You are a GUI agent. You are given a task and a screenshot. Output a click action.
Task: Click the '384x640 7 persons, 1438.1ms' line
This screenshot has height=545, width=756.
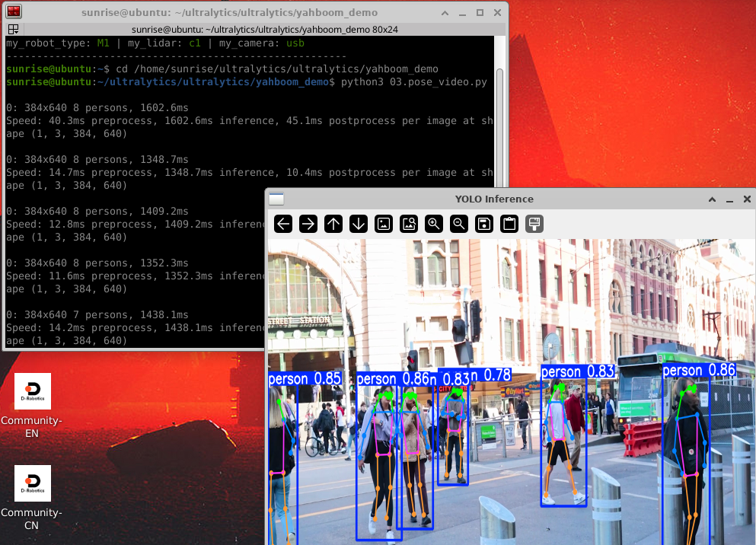[97, 314]
